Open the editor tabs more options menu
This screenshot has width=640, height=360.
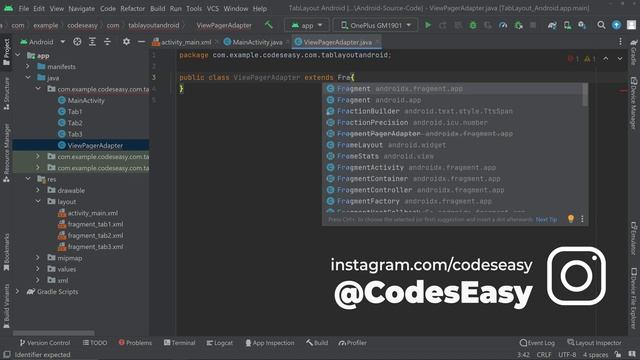(x=620, y=42)
